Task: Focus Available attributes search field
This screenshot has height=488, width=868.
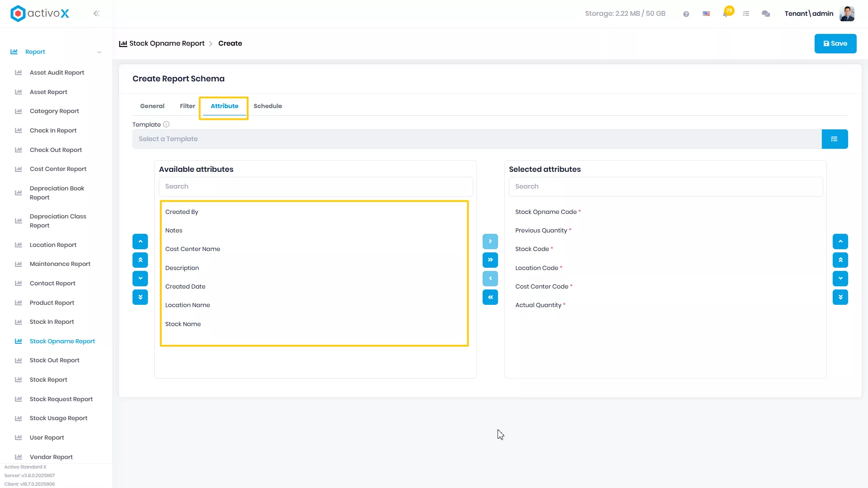Action: tap(316, 187)
